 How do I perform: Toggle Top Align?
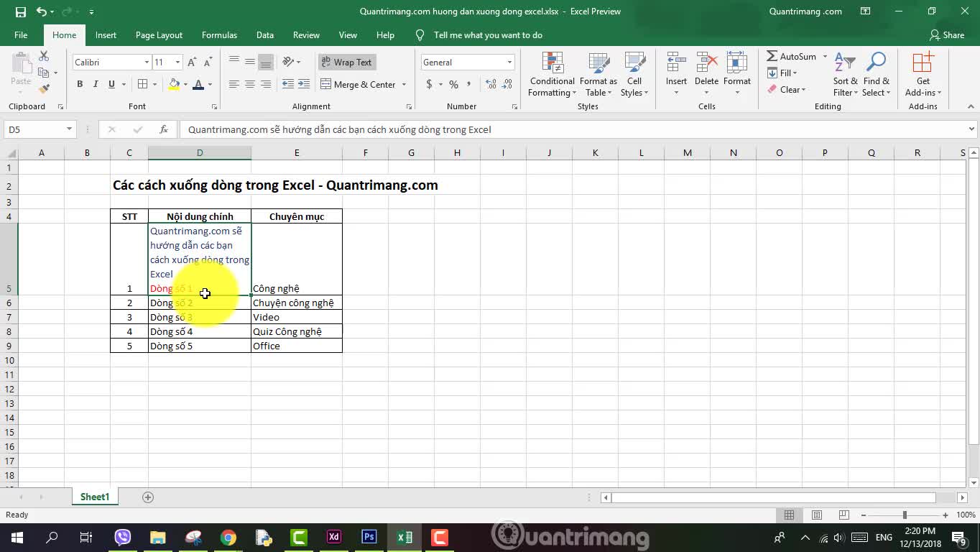pos(234,62)
